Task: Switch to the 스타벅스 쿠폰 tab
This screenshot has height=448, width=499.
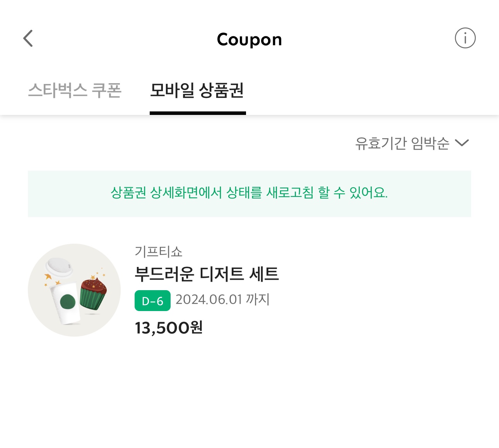Action: tap(75, 91)
